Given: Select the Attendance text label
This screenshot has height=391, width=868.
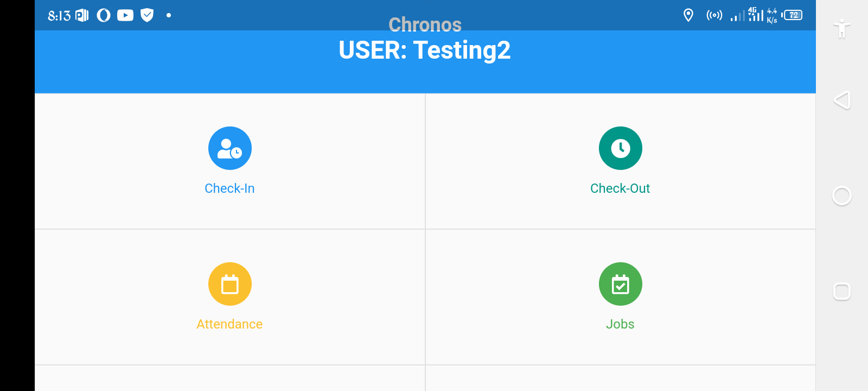Looking at the screenshot, I should pos(229,324).
